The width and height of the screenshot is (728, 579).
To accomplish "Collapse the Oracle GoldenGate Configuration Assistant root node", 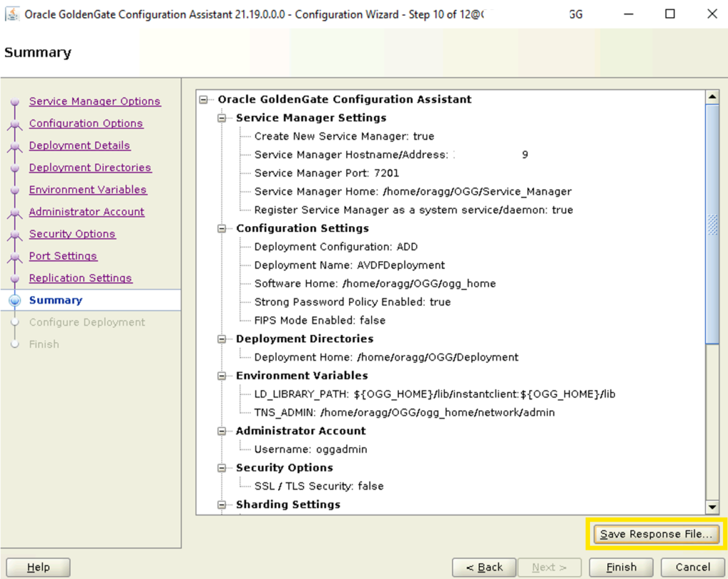I will [203, 100].
